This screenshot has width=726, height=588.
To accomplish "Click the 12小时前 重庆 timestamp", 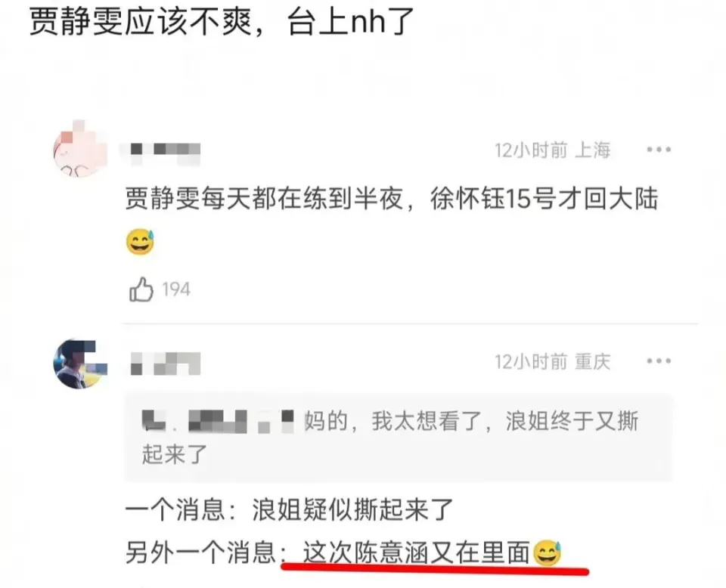I will point(552,361).
